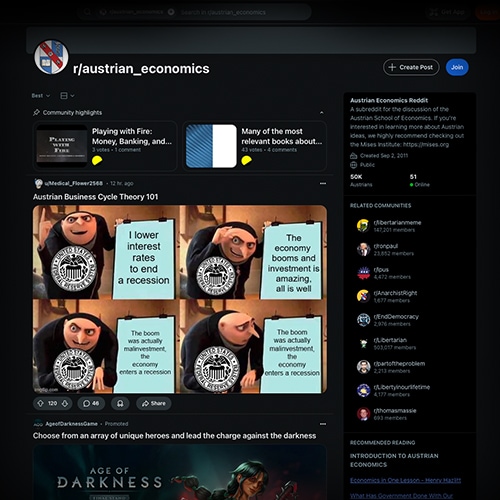500x500 pixels.
Task: Click the Create Post button
Action: pos(411,67)
